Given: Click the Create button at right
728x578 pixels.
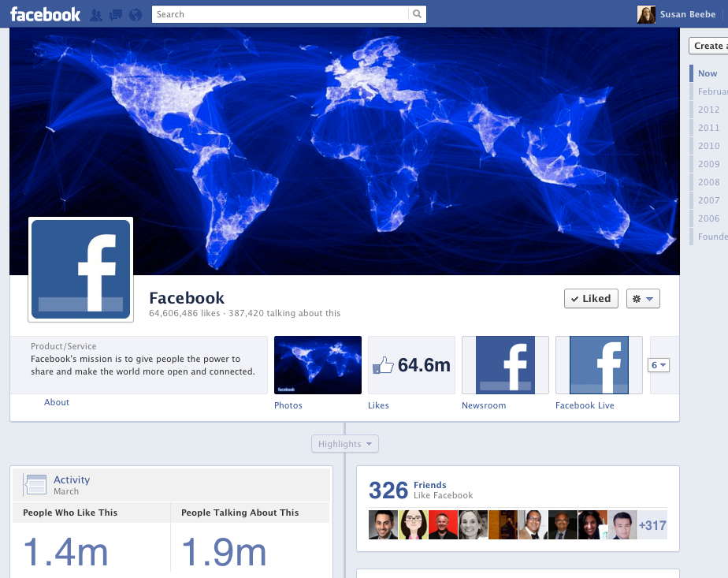Looking at the screenshot, I should point(708,46).
